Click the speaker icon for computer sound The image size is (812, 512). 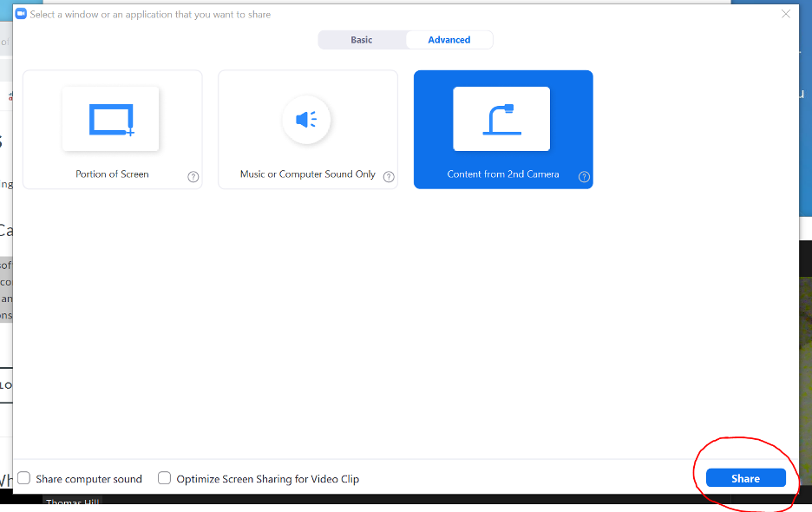pos(306,120)
